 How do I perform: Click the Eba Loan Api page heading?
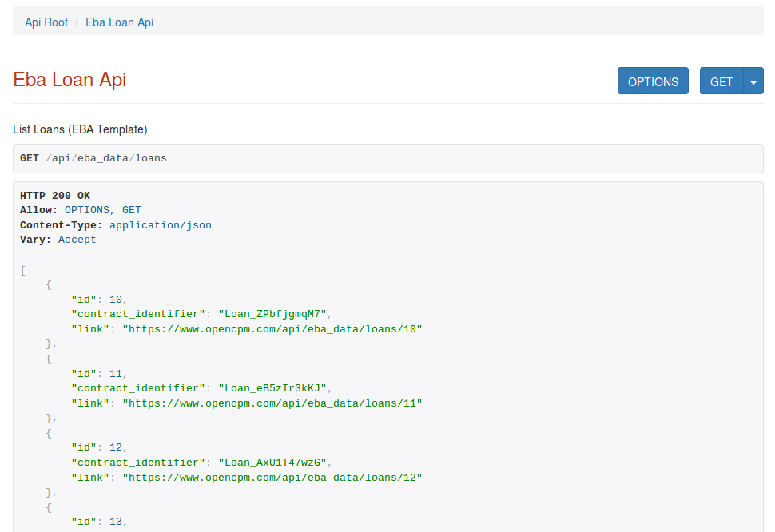click(70, 80)
